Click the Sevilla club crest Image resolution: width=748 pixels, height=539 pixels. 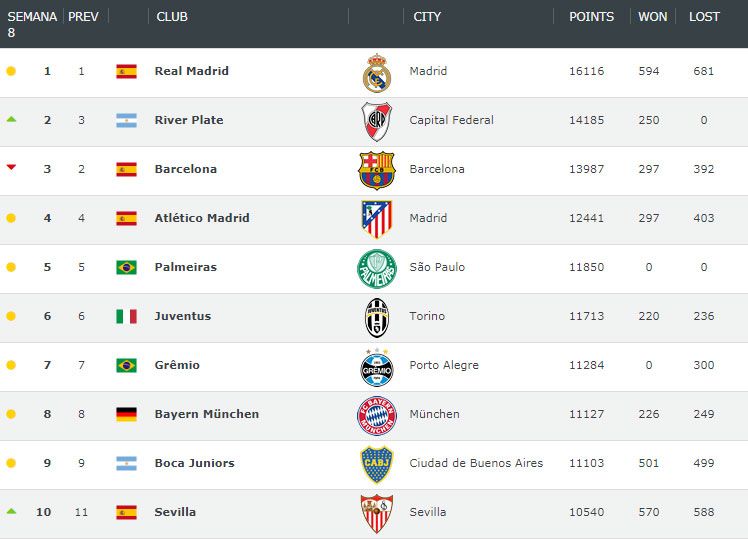point(377,513)
